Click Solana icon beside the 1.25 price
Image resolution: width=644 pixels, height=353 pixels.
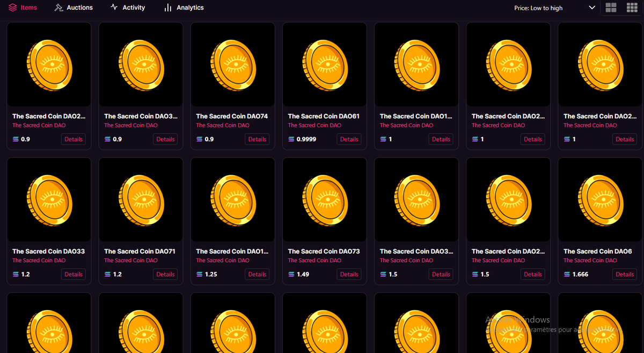pos(200,274)
